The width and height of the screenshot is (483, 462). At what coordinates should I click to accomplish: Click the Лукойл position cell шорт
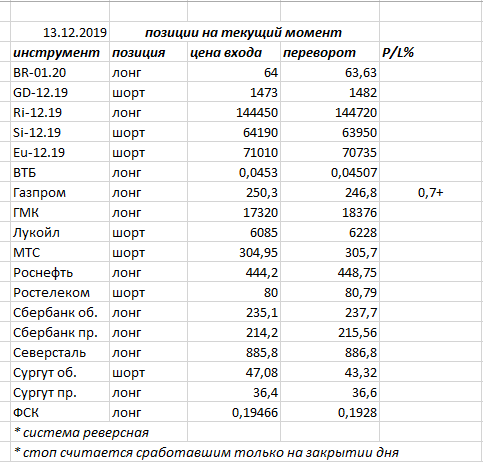pyautogui.click(x=149, y=232)
